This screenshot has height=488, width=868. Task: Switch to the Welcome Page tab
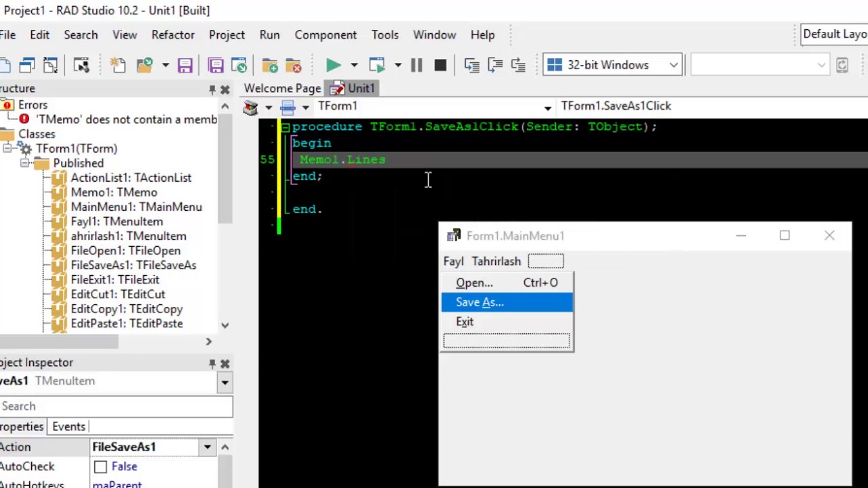[282, 89]
